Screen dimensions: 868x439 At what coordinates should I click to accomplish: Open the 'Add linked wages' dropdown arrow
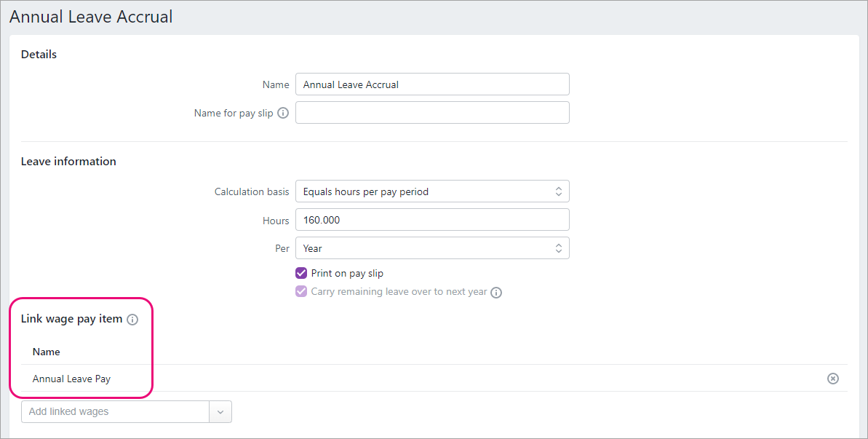coord(220,411)
